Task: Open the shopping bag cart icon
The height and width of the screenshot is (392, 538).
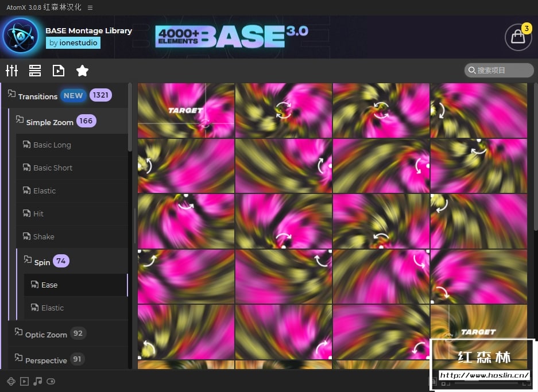Action: 518,37
